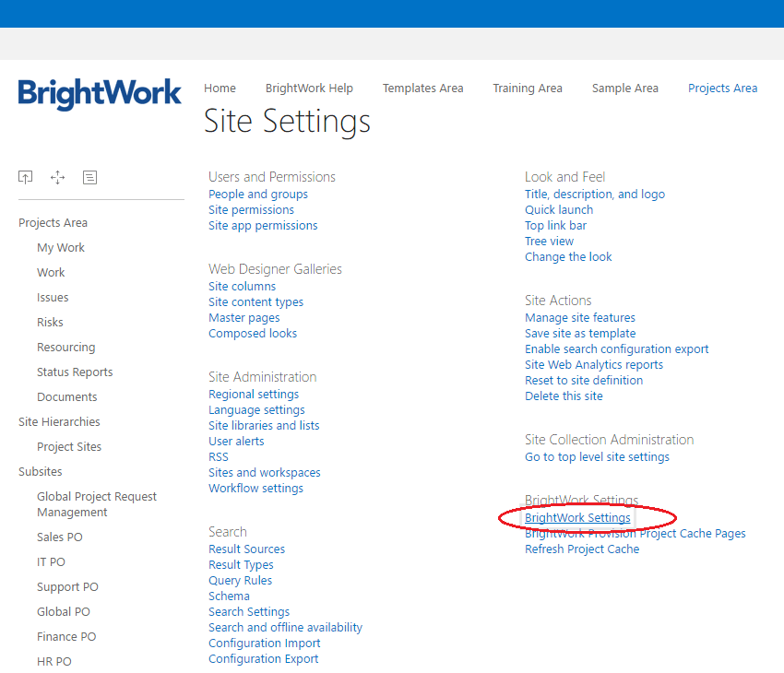Open People and groups

[258, 195]
